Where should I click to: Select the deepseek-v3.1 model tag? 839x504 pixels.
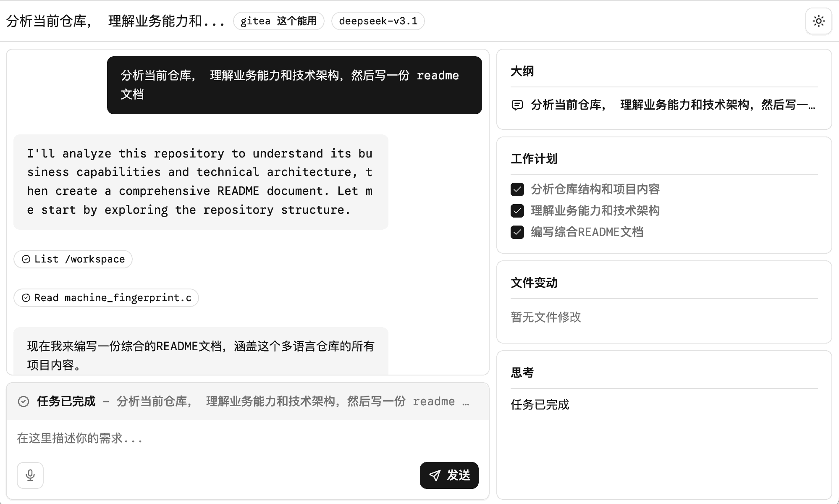pos(378,21)
